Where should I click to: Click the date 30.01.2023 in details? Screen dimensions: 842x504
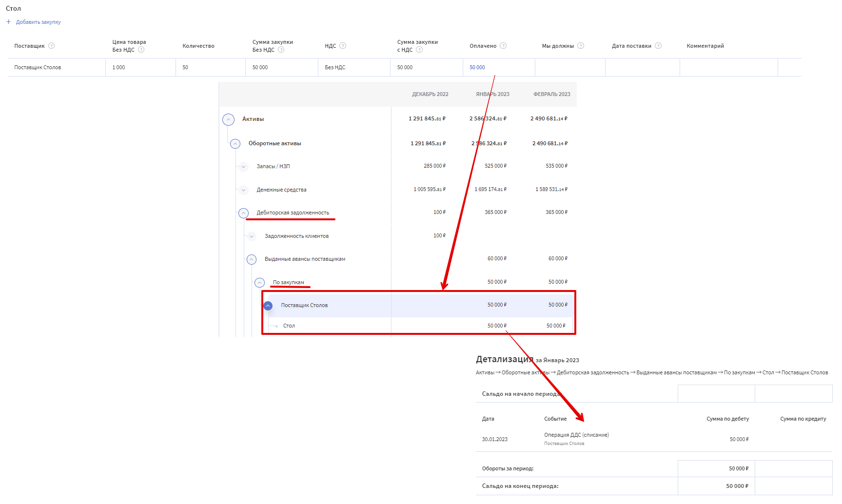tap(494, 440)
